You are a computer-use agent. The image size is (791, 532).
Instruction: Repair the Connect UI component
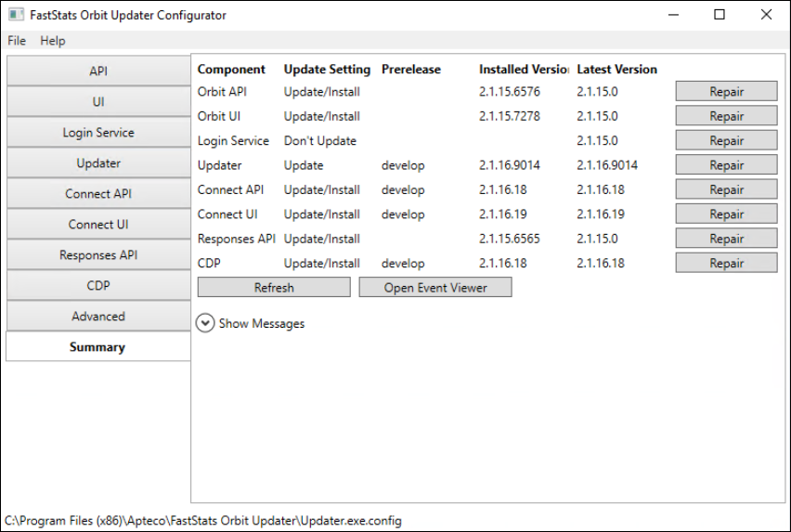click(x=726, y=214)
